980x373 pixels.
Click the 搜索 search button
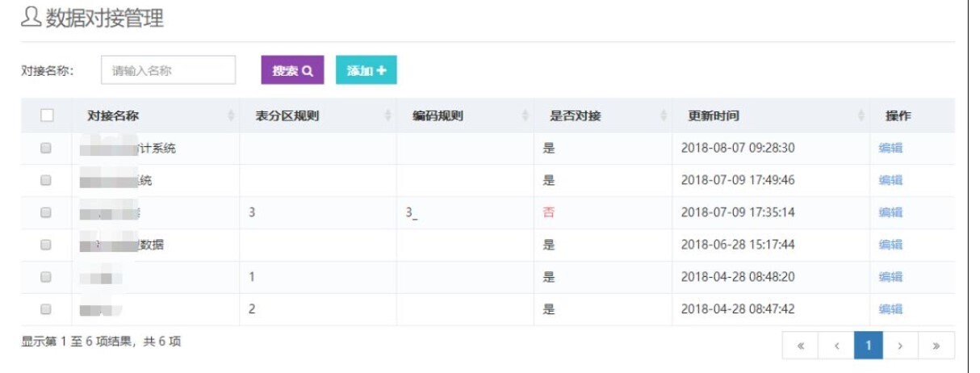[x=292, y=70]
